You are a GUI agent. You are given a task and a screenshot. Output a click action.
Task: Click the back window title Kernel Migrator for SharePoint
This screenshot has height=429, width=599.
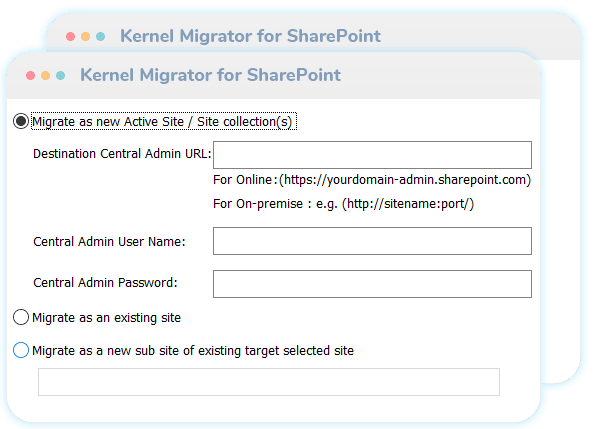coord(251,36)
